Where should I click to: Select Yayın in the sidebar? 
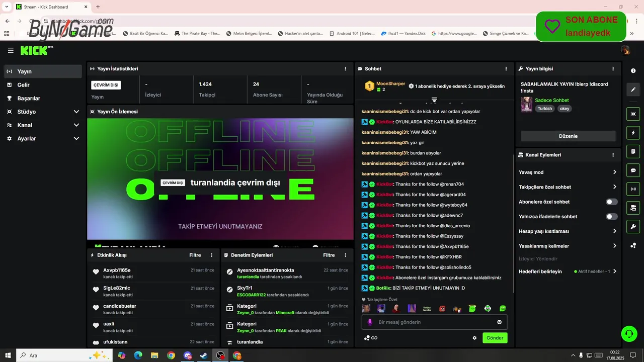43,71
